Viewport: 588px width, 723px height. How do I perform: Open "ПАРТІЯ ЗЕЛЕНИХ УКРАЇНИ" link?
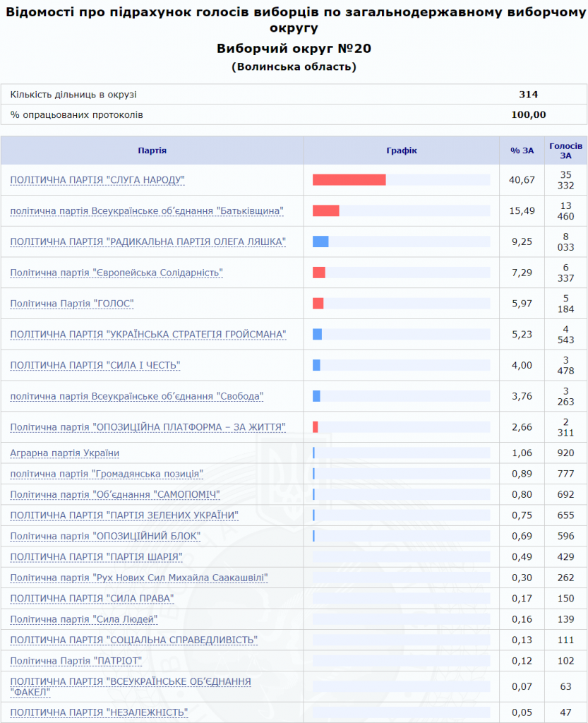[124, 515]
